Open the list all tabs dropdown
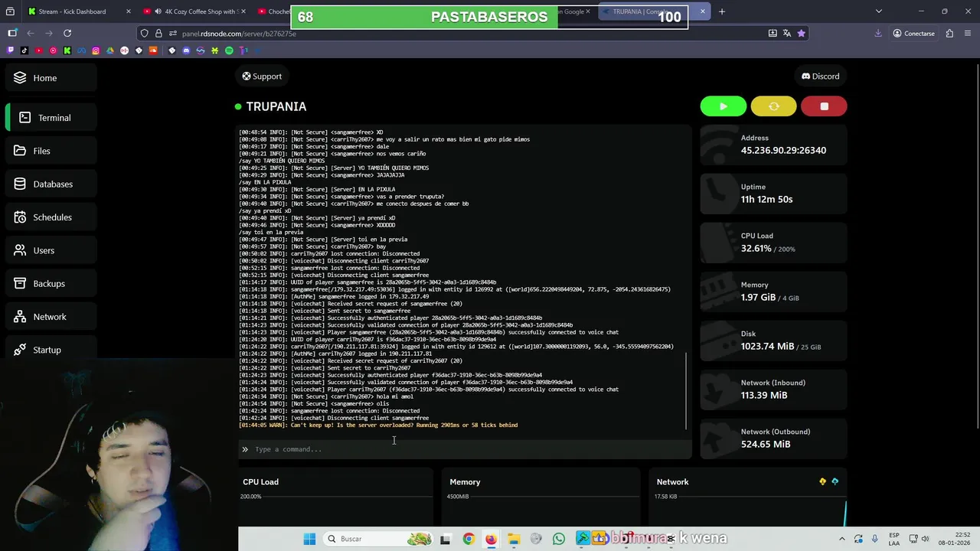 (x=878, y=11)
